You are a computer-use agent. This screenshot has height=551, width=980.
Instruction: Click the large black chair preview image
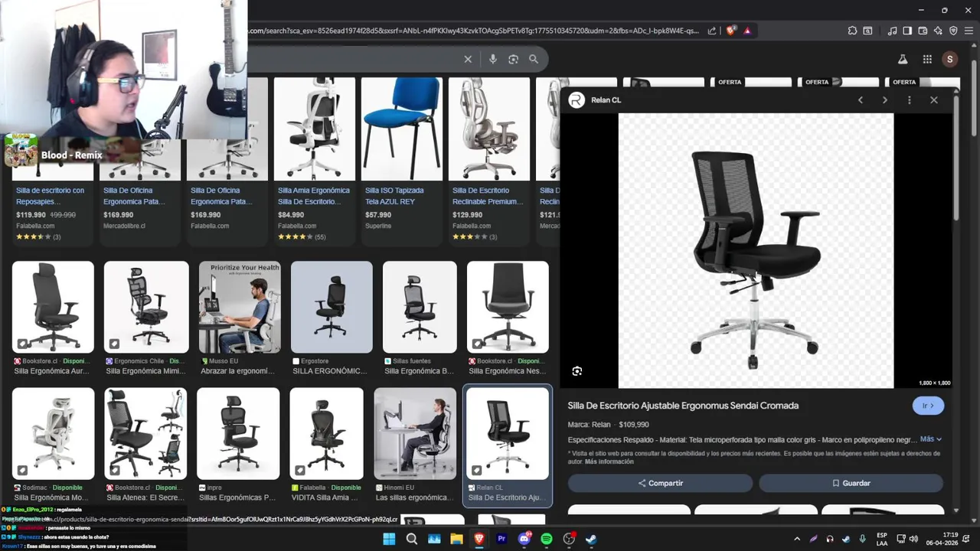[756, 251]
